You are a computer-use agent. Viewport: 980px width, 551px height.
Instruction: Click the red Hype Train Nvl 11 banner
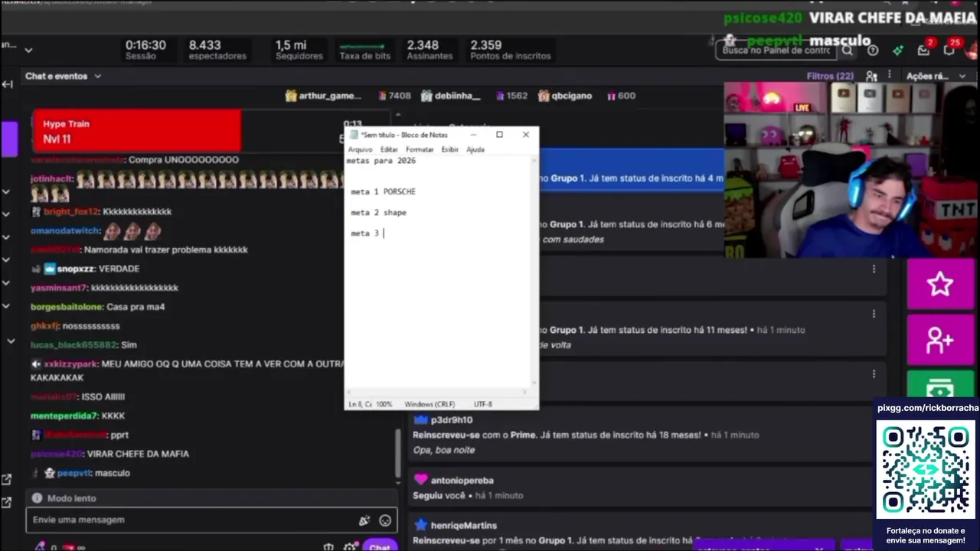[x=137, y=131]
